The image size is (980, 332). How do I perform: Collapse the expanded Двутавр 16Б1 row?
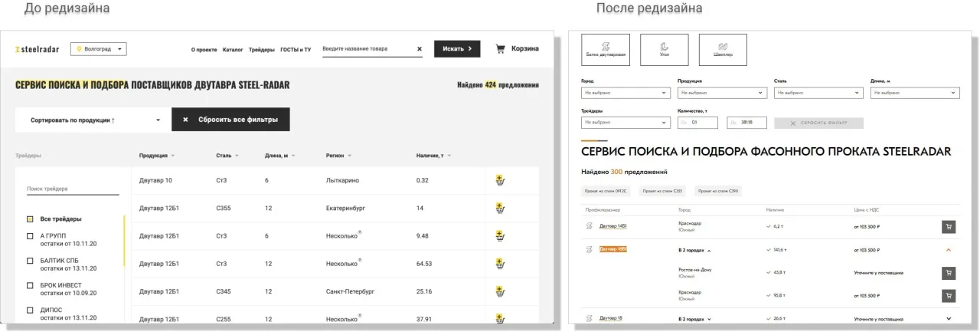(949, 250)
